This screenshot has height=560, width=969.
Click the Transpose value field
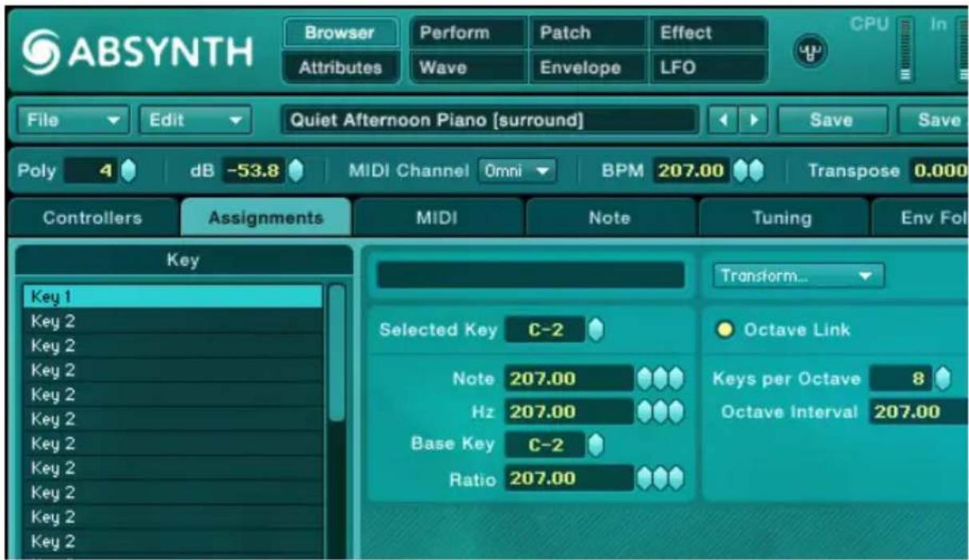(939, 171)
